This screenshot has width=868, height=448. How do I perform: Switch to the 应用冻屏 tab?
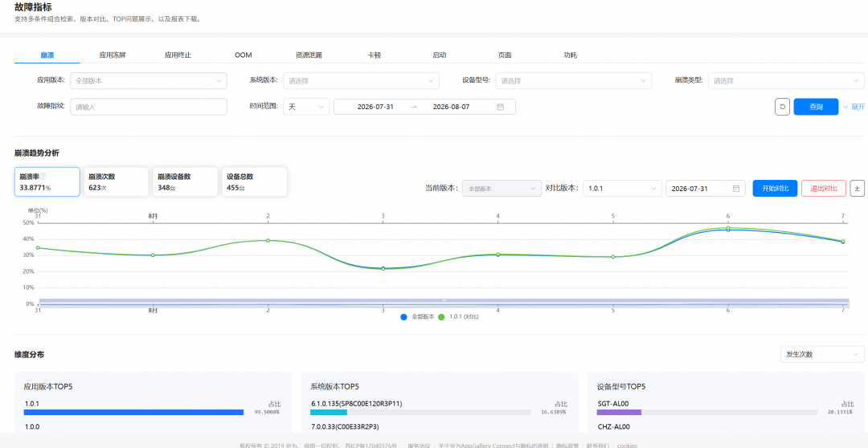[x=113, y=55]
